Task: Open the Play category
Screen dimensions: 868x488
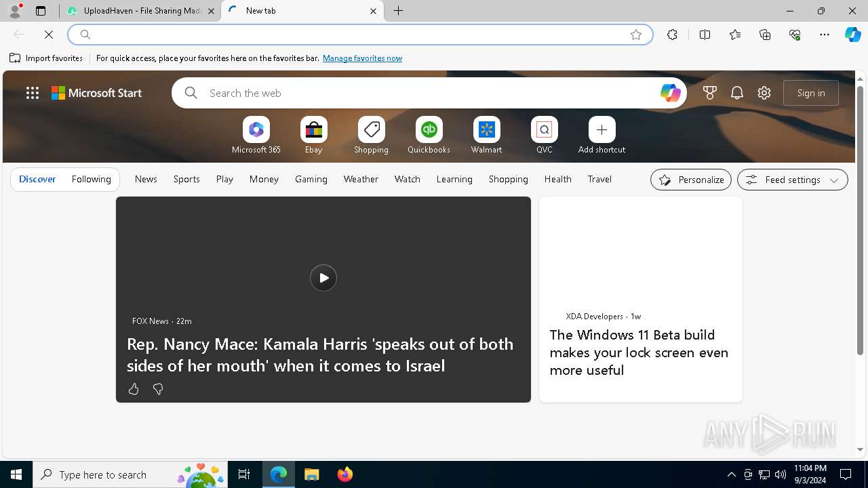Action: coord(224,179)
